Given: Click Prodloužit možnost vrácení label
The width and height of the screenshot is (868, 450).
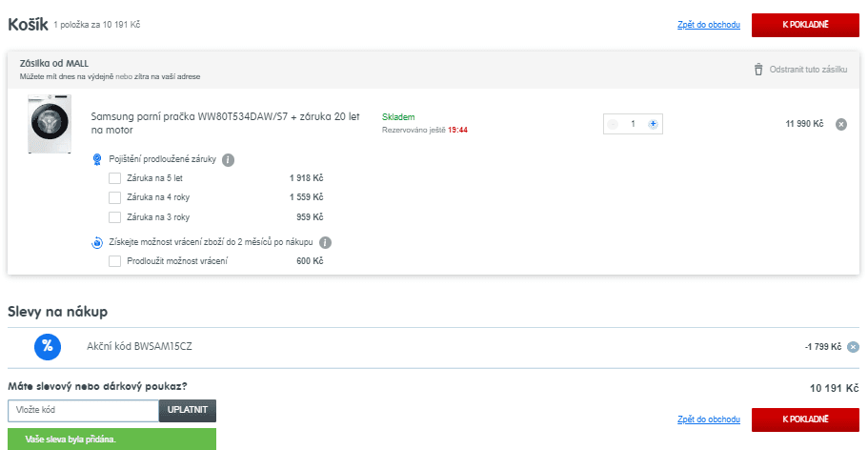Looking at the screenshot, I should point(177,261).
